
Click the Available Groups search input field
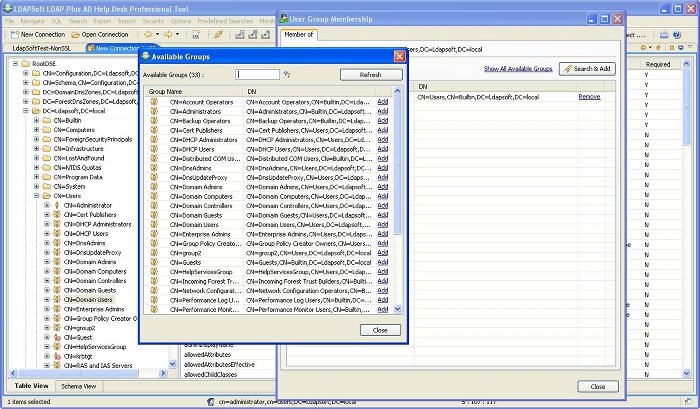pos(257,75)
